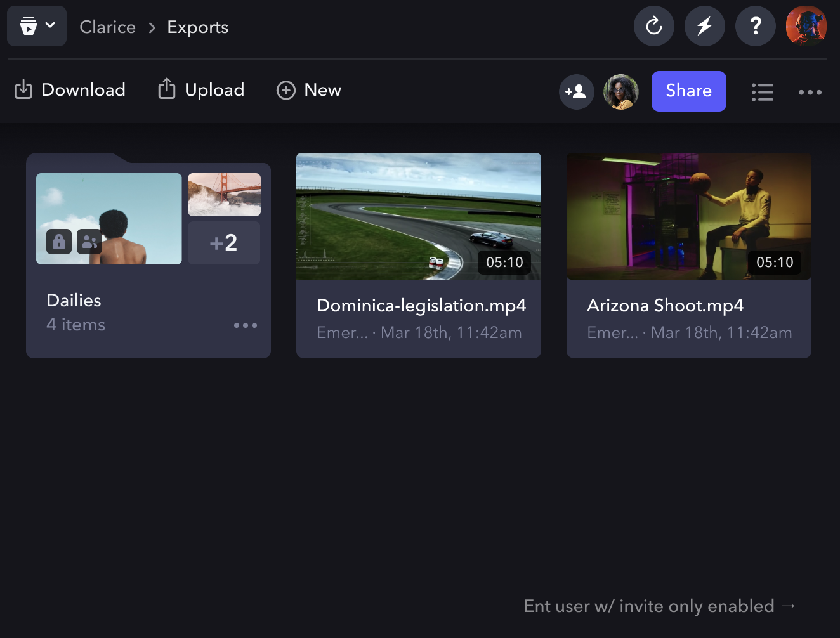Click the collaborator avatar next to Share
Screen dimensions: 840x638
click(x=620, y=92)
